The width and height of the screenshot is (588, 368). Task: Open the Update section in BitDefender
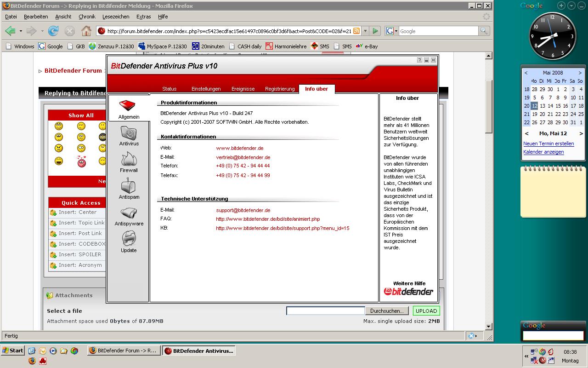(129, 242)
